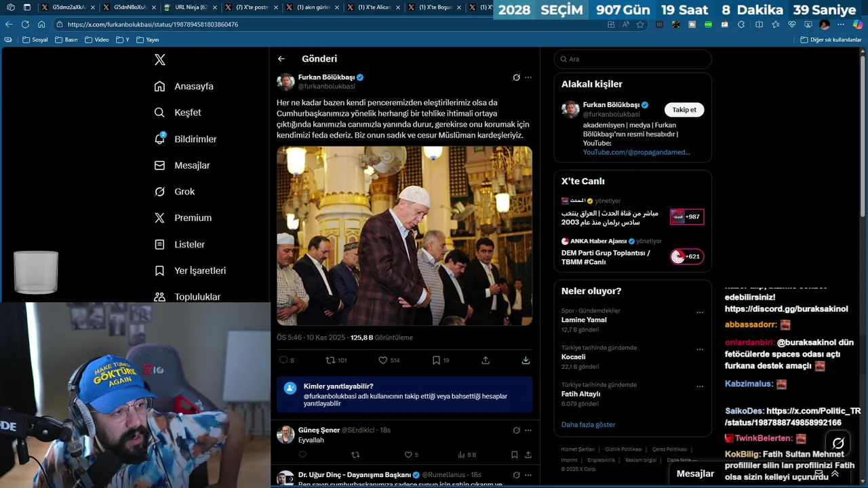Open Mesajlar in the left sidebar
Screen dimensions: 868x488
pos(182,165)
